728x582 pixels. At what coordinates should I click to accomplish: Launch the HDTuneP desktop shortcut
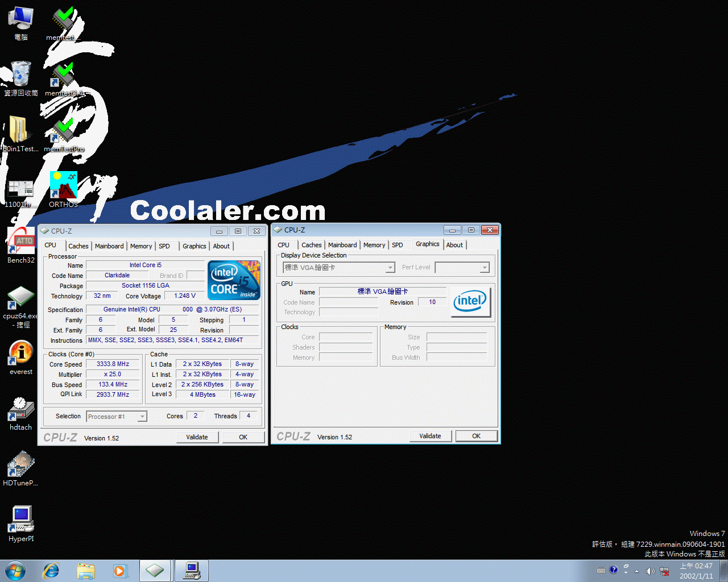point(21,469)
